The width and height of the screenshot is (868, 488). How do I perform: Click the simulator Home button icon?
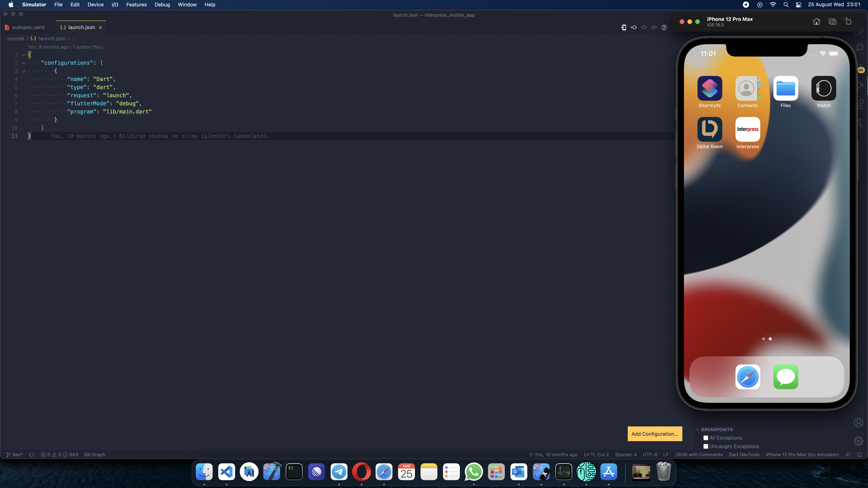[x=816, y=21]
